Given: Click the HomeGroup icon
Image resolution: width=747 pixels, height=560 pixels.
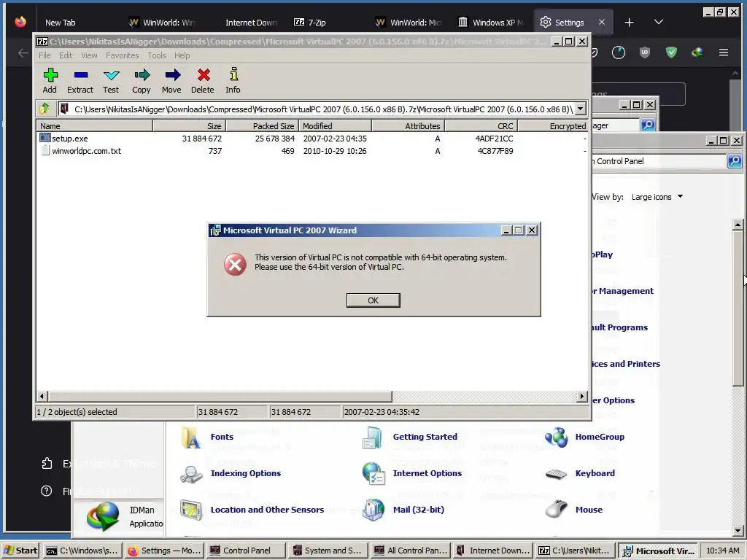Looking at the screenshot, I should pyautogui.click(x=557, y=437).
